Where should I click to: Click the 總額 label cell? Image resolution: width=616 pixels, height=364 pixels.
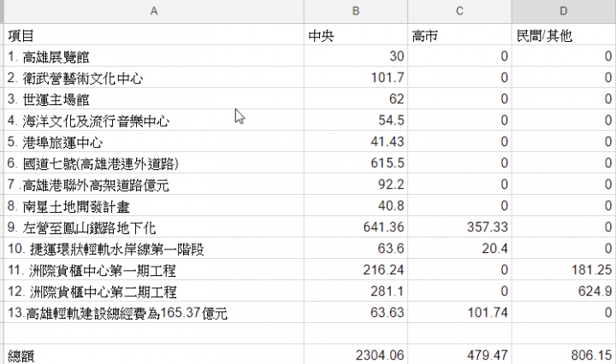[x=154, y=355]
